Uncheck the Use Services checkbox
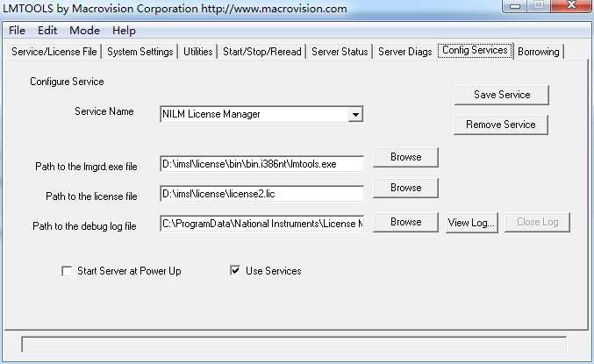This screenshot has width=594, height=364. [235, 270]
